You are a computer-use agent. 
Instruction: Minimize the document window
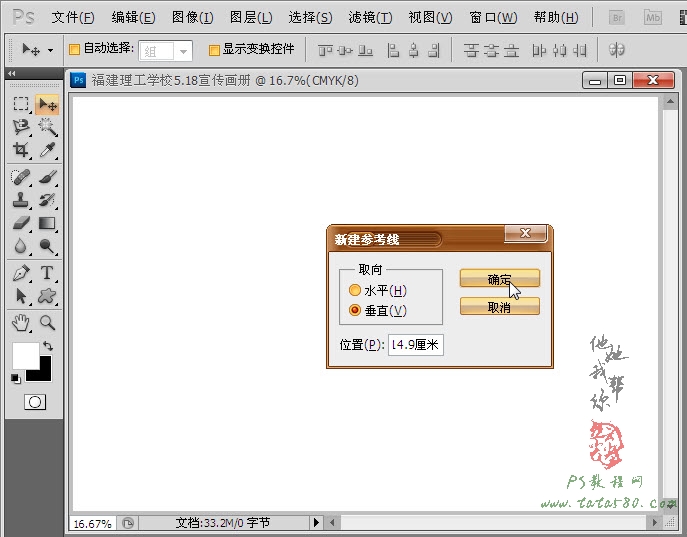pyautogui.click(x=595, y=80)
